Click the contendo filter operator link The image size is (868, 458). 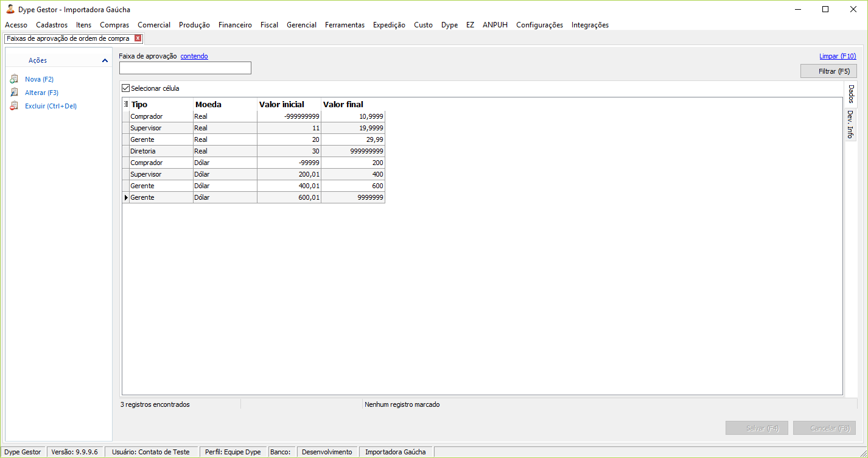[x=194, y=56]
